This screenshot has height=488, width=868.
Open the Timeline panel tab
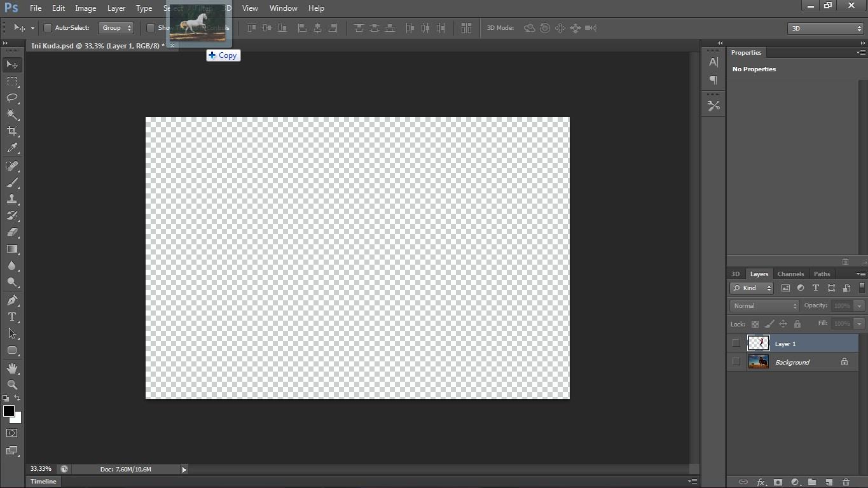(43, 482)
